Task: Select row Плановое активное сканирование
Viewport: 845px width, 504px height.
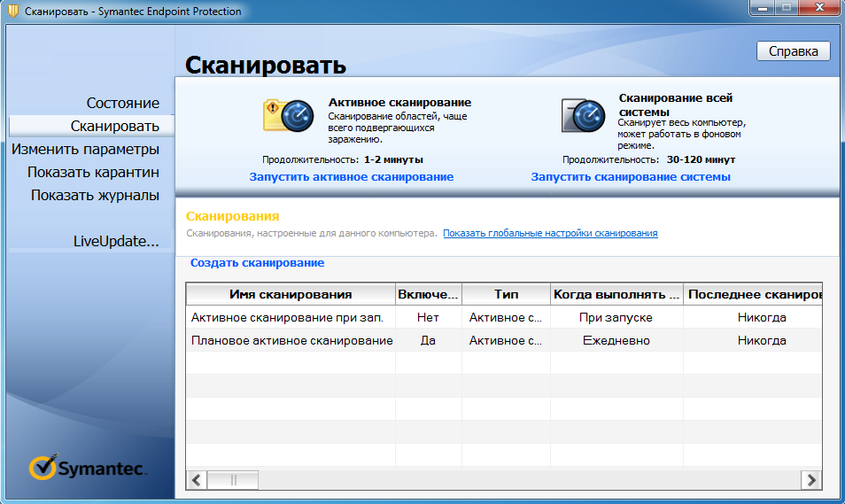Action: point(504,341)
